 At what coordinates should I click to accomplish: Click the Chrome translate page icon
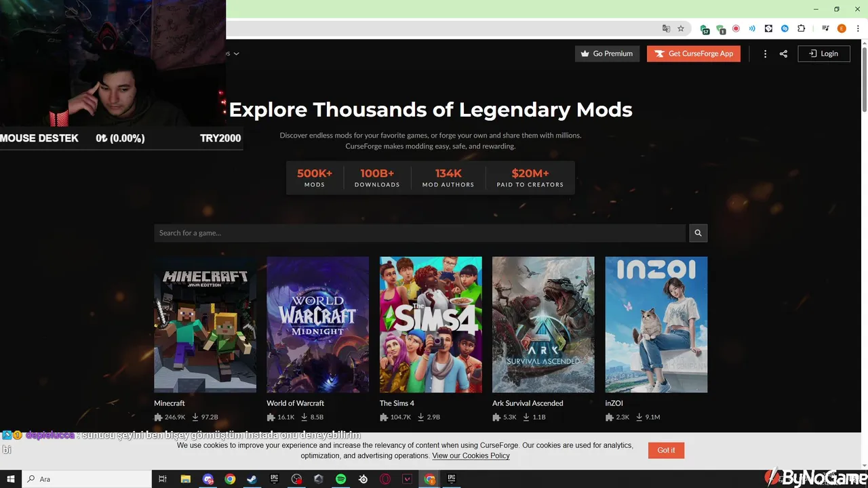coord(666,28)
